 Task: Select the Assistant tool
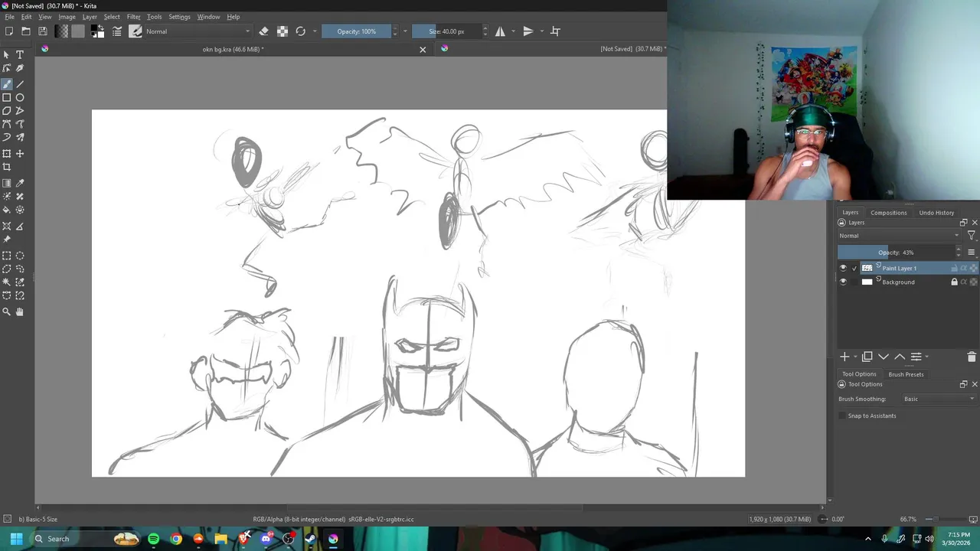tap(7, 227)
